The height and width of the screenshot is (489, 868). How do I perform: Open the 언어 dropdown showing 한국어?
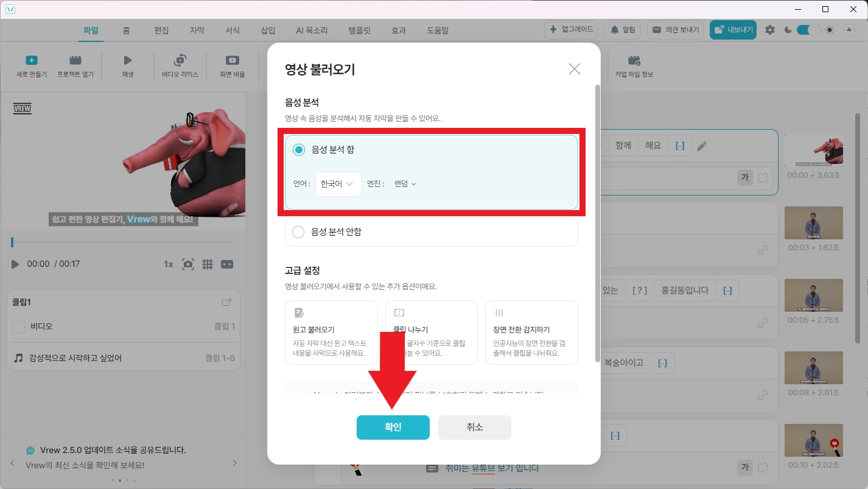click(338, 184)
